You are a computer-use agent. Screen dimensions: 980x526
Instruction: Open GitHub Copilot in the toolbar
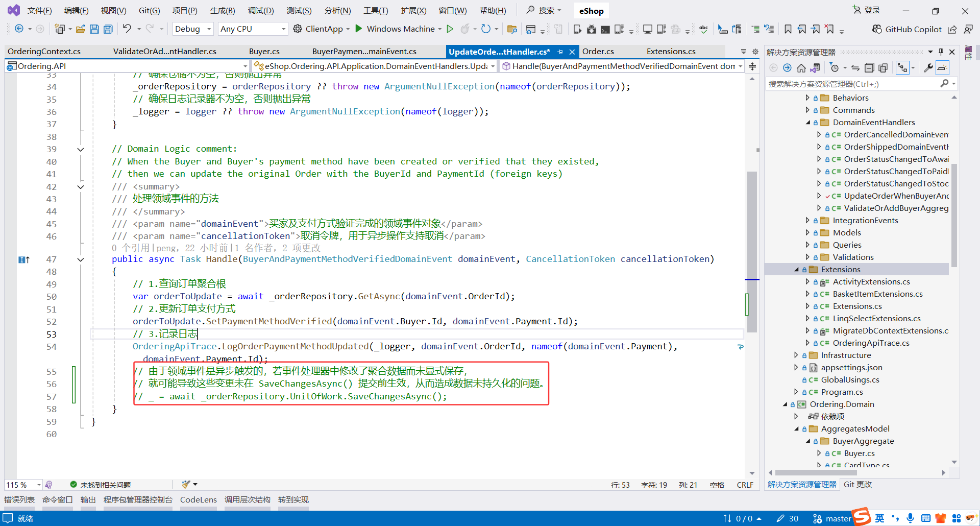[907, 29]
